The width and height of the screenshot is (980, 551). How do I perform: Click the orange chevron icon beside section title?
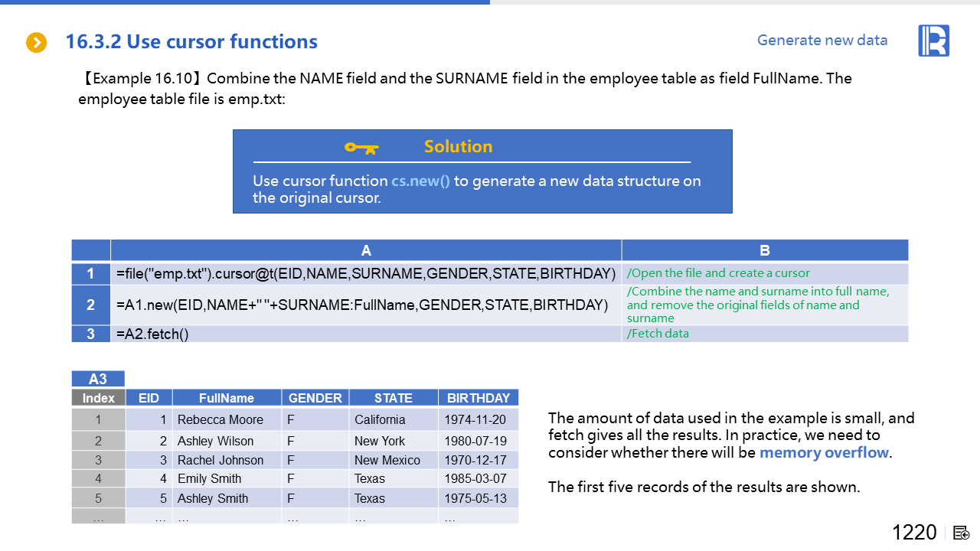tap(37, 43)
